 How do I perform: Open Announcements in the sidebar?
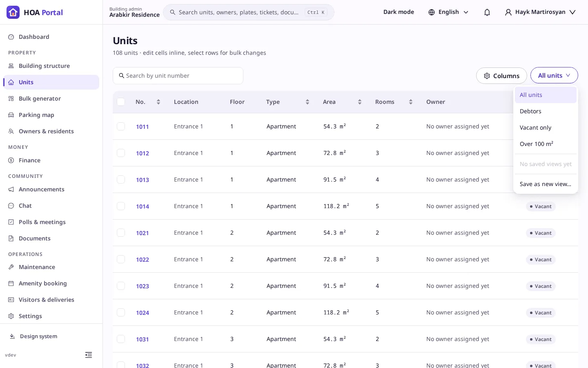51,189
